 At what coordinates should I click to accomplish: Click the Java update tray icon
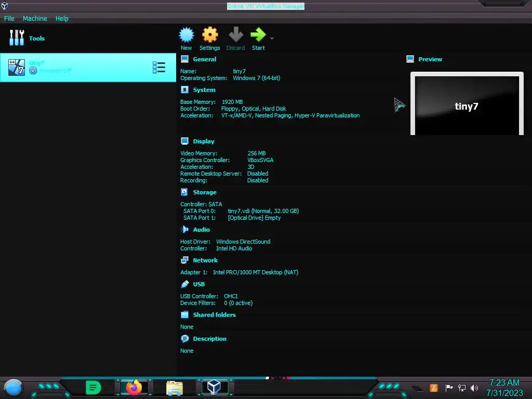coord(434,388)
